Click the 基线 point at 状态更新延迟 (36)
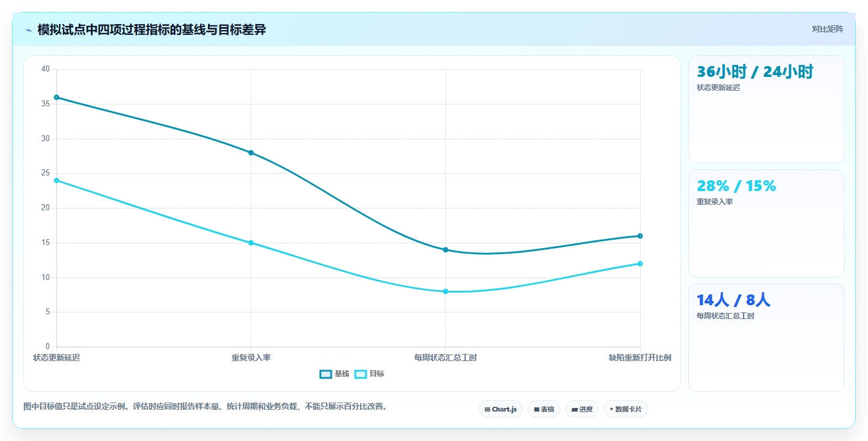The width and height of the screenshot is (868, 441). pyautogui.click(x=57, y=97)
